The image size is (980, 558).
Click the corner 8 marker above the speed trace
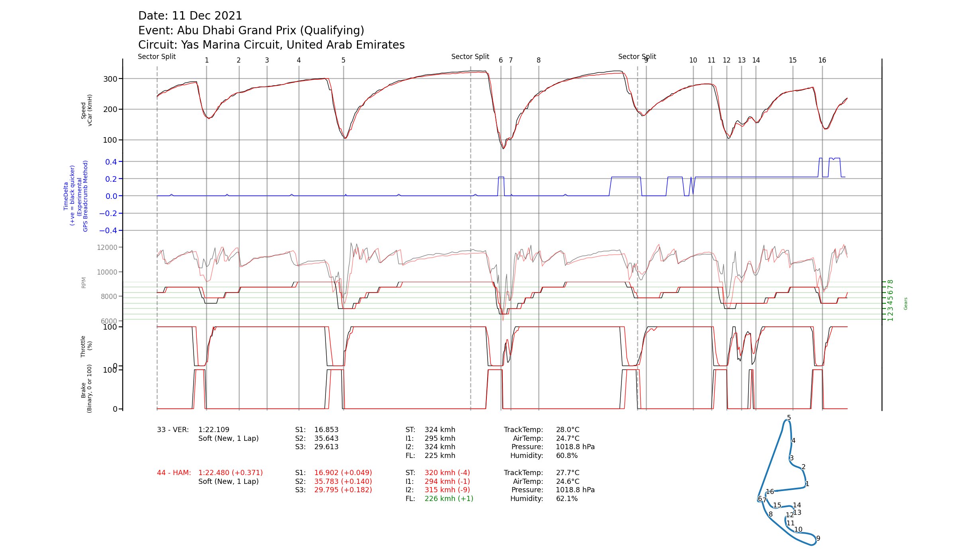click(x=538, y=60)
